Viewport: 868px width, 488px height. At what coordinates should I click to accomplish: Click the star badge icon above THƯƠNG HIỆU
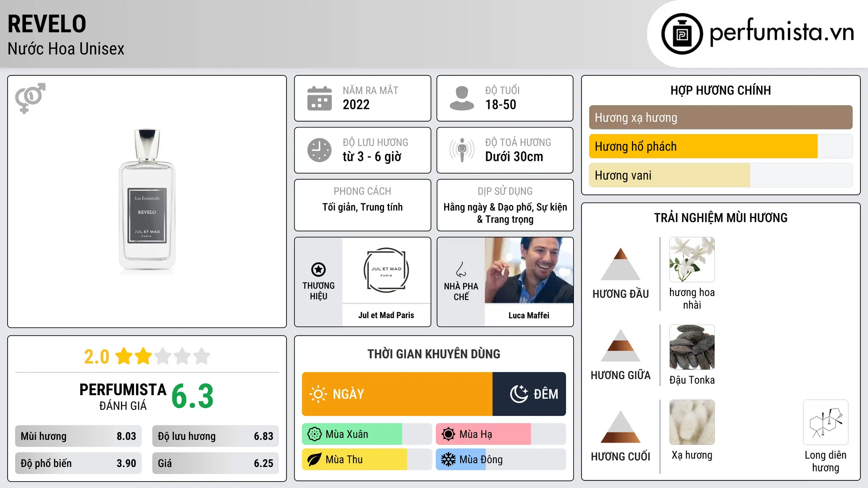[x=319, y=269]
